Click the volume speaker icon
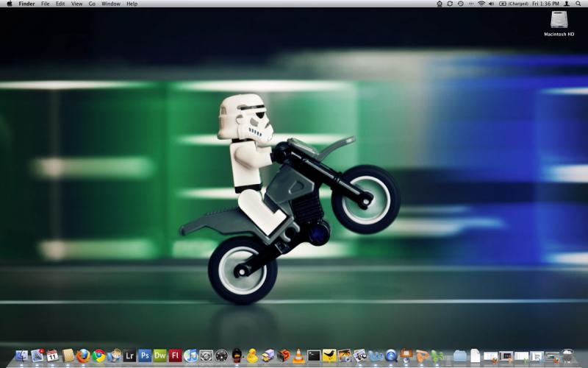588x368 pixels. click(491, 4)
